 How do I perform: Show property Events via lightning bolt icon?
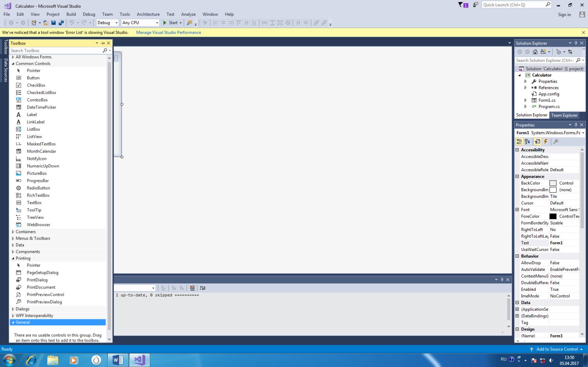coord(546,142)
